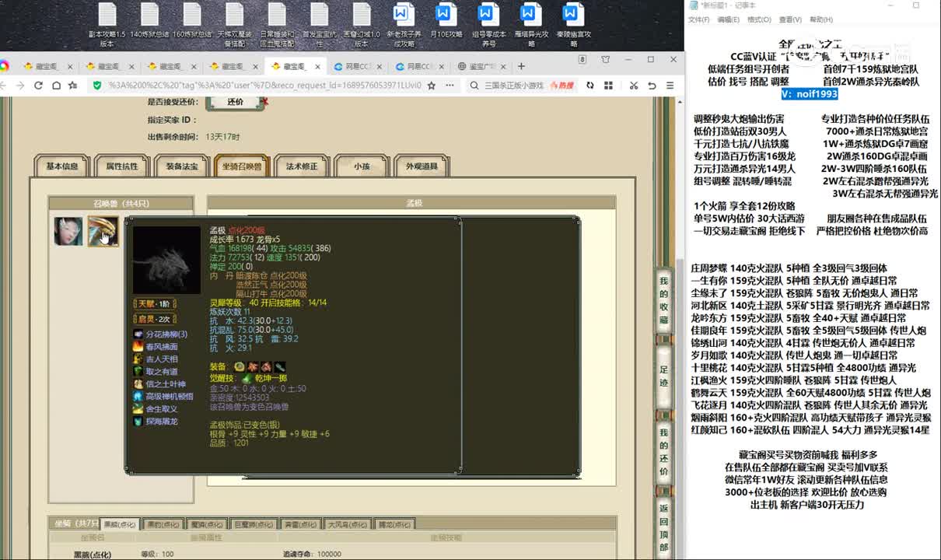Click 返回顶部 side button
941x560 pixels.
(663, 528)
